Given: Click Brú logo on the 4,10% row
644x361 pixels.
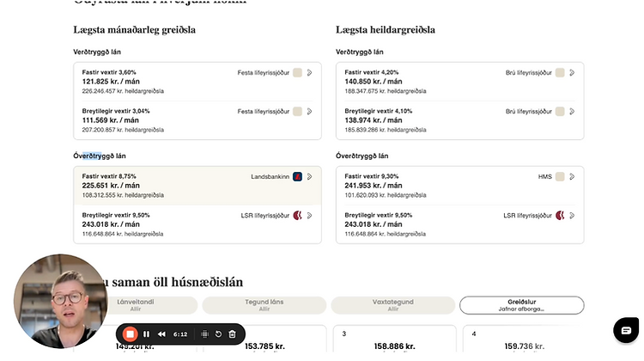Looking at the screenshot, I should pos(560,112).
